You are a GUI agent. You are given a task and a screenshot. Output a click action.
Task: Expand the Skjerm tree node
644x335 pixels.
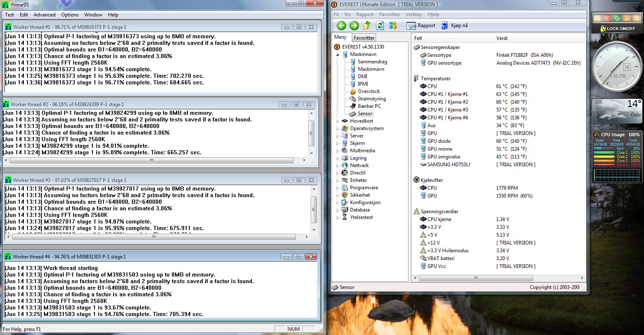pos(338,144)
